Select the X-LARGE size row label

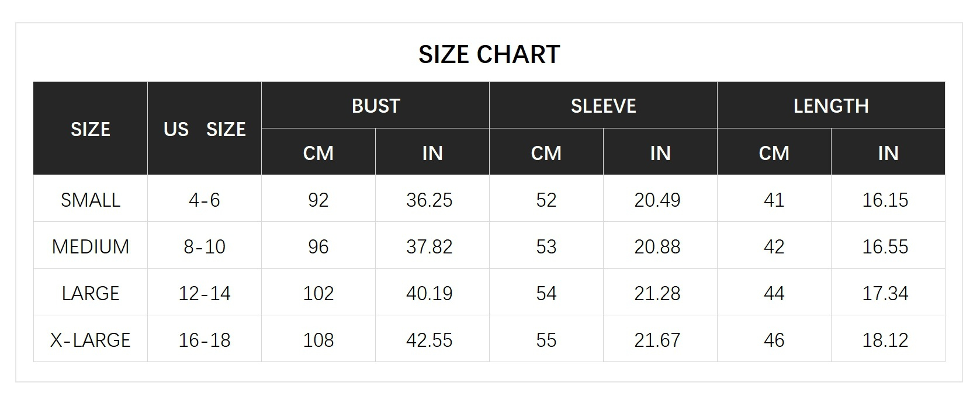point(91,340)
